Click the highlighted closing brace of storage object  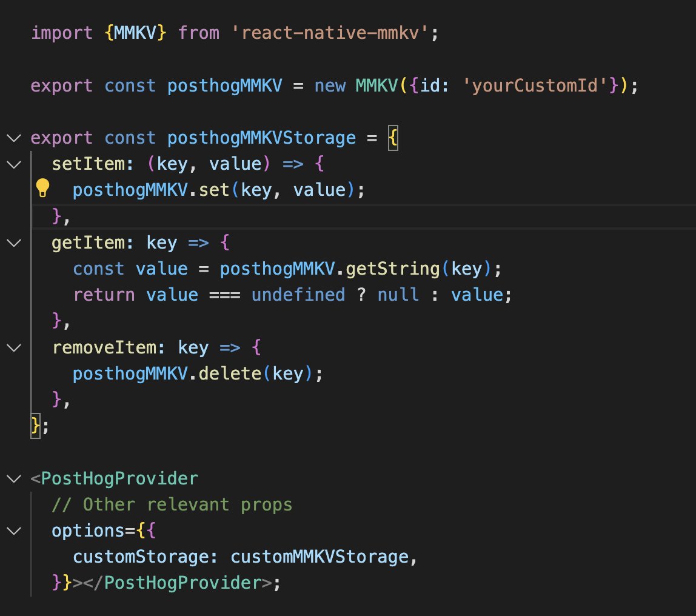[35, 426]
